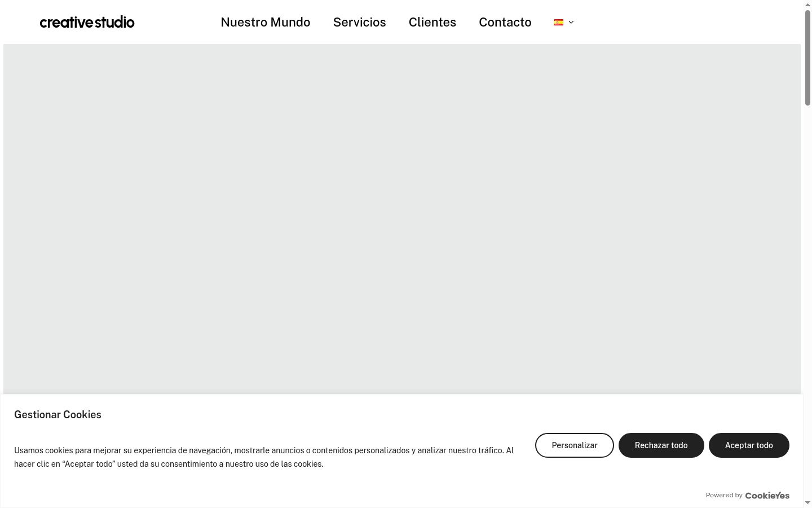Accept all cookies with Aceptar todo
This screenshot has width=812, height=508.
coord(749,445)
